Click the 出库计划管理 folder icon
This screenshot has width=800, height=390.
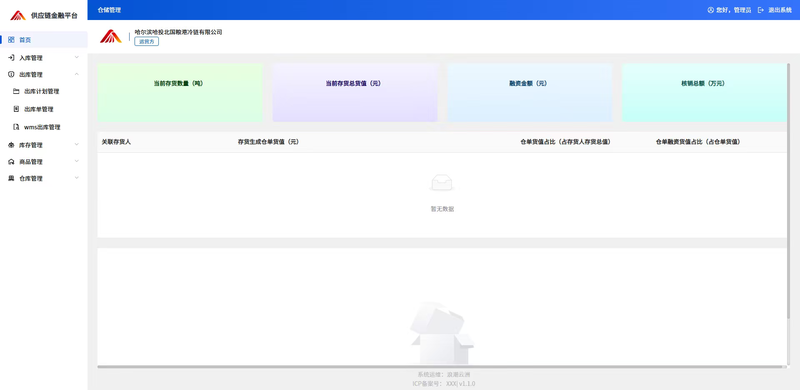tap(16, 91)
